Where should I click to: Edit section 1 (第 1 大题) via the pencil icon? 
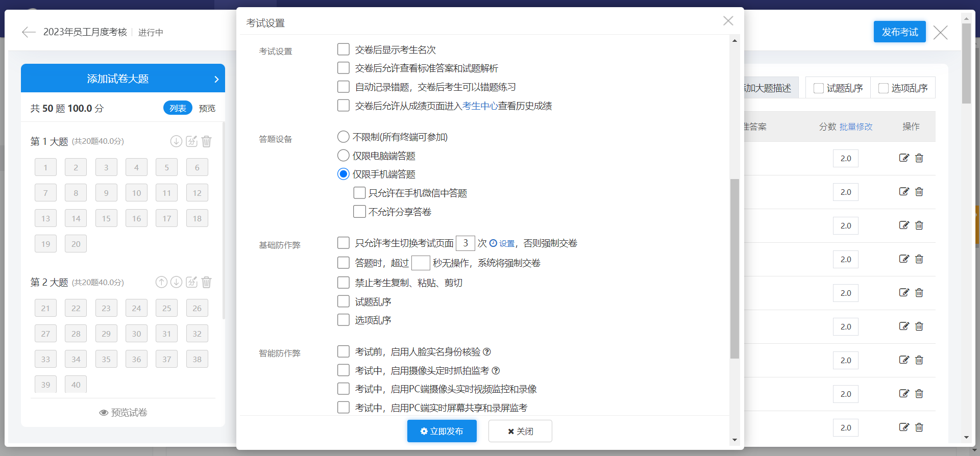(191, 141)
